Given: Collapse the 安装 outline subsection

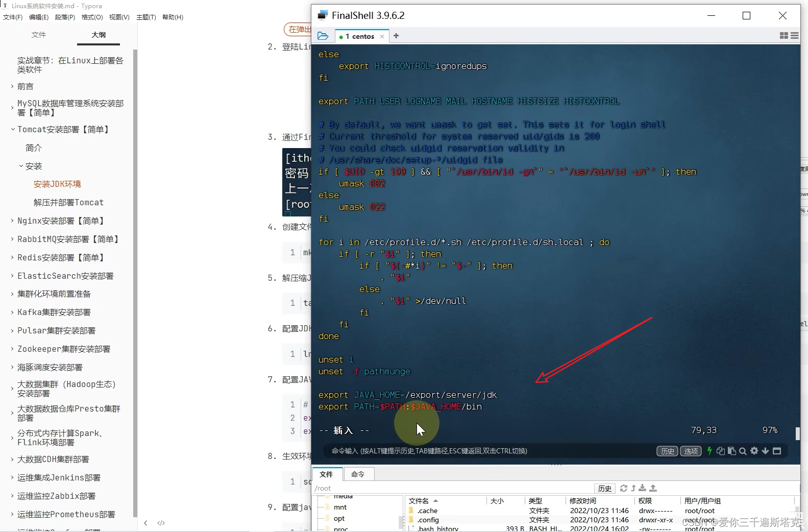Looking at the screenshot, I should [21, 166].
